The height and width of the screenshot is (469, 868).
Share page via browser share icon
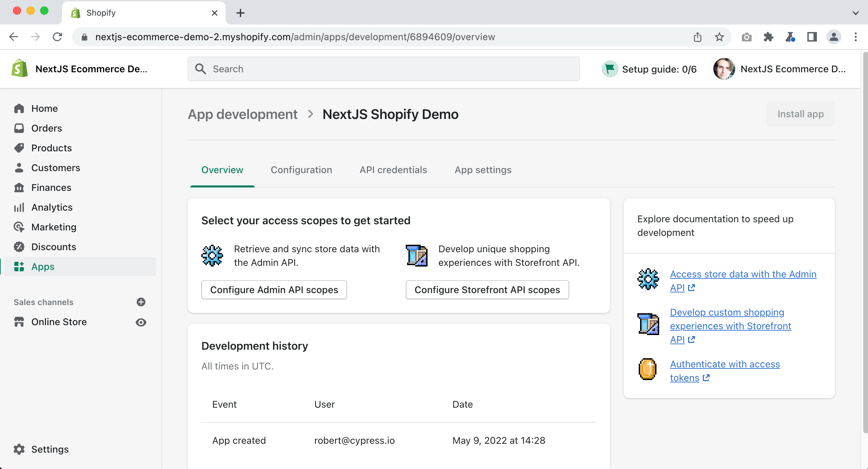tap(697, 37)
